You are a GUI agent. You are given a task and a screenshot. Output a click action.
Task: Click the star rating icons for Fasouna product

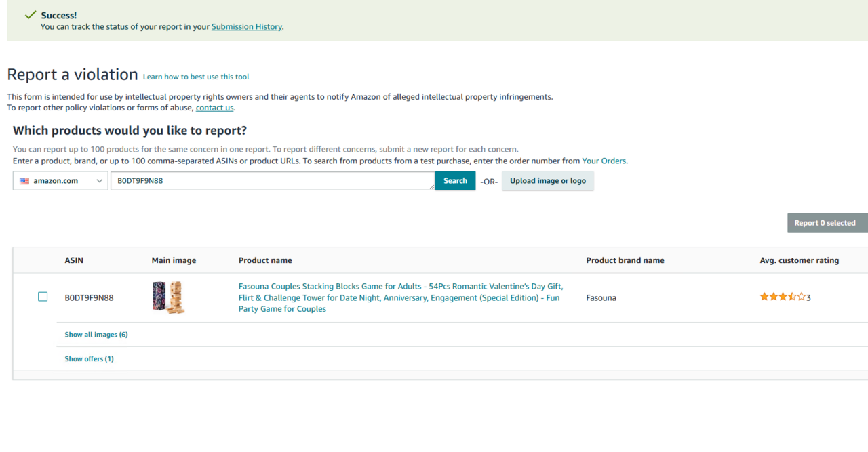[x=783, y=297]
